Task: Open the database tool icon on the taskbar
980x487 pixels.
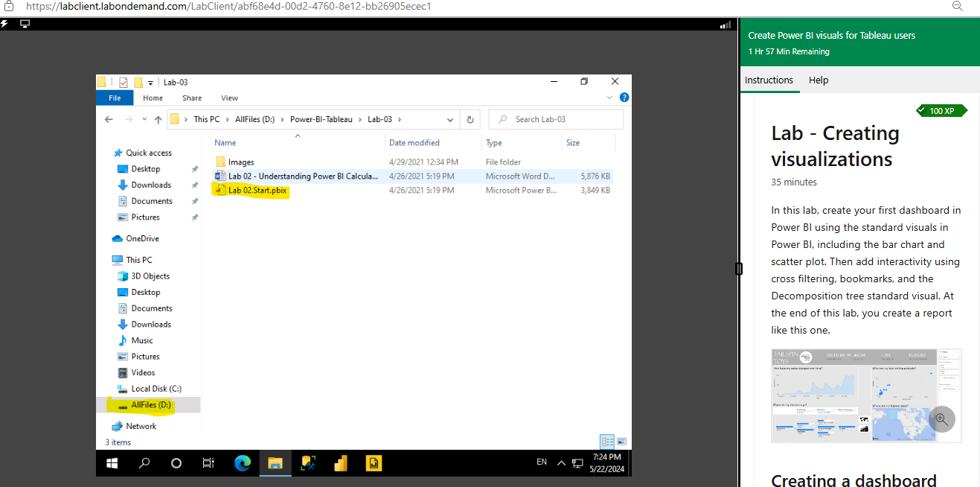Action: point(308,463)
